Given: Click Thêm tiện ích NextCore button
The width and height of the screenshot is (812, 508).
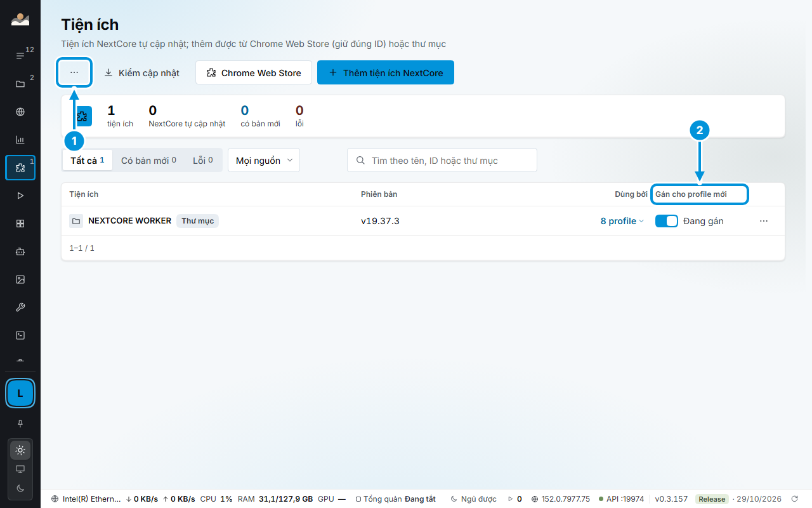Looking at the screenshot, I should [386, 73].
